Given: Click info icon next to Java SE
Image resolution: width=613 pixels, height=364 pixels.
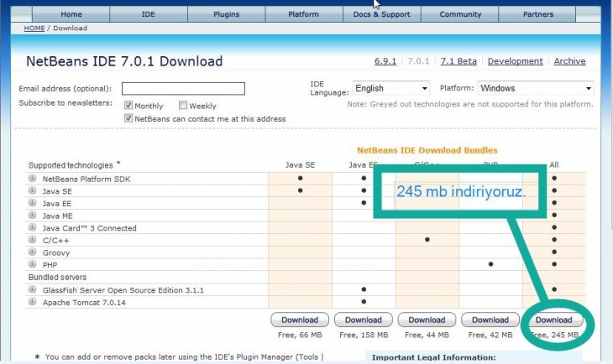Looking at the screenshot, I should [32, 191].
